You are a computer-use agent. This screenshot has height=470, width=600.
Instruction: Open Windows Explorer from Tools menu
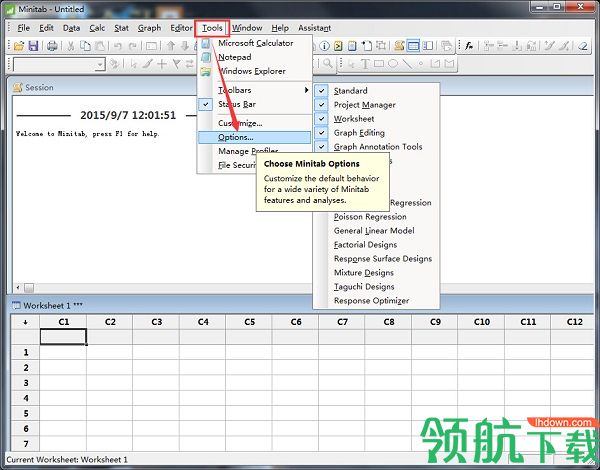(x=254, y=71)
